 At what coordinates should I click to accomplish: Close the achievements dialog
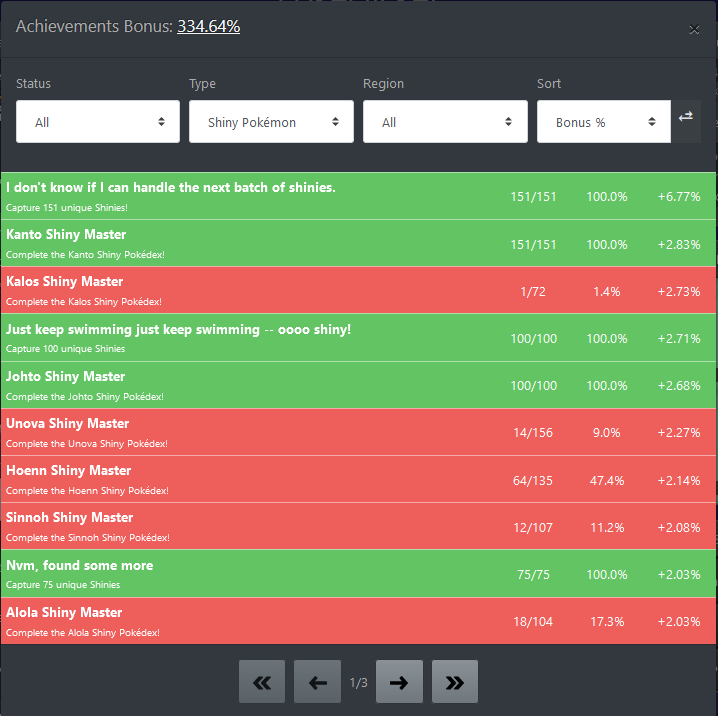coord(694,30)
